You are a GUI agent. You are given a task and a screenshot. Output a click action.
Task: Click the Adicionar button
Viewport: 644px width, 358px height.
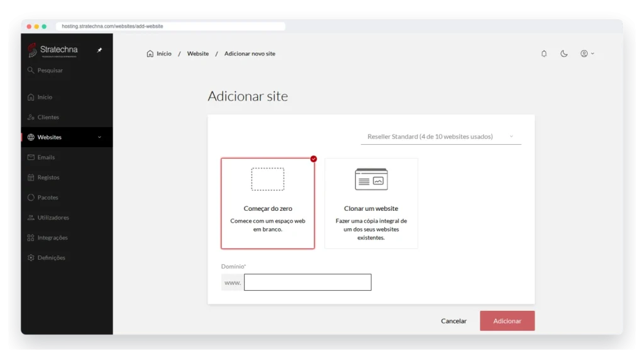508,321
